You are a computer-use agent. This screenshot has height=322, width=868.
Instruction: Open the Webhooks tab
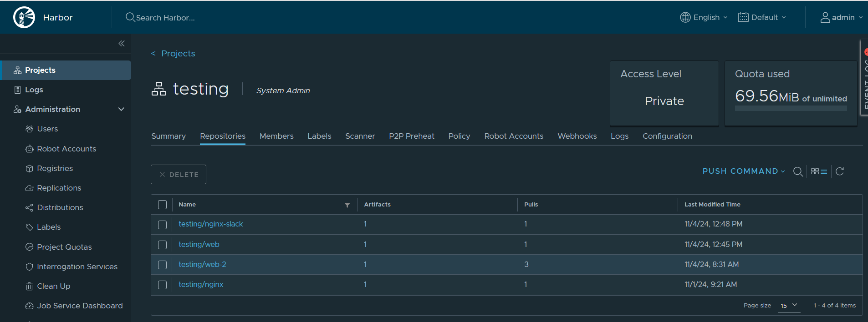(577, 136)
